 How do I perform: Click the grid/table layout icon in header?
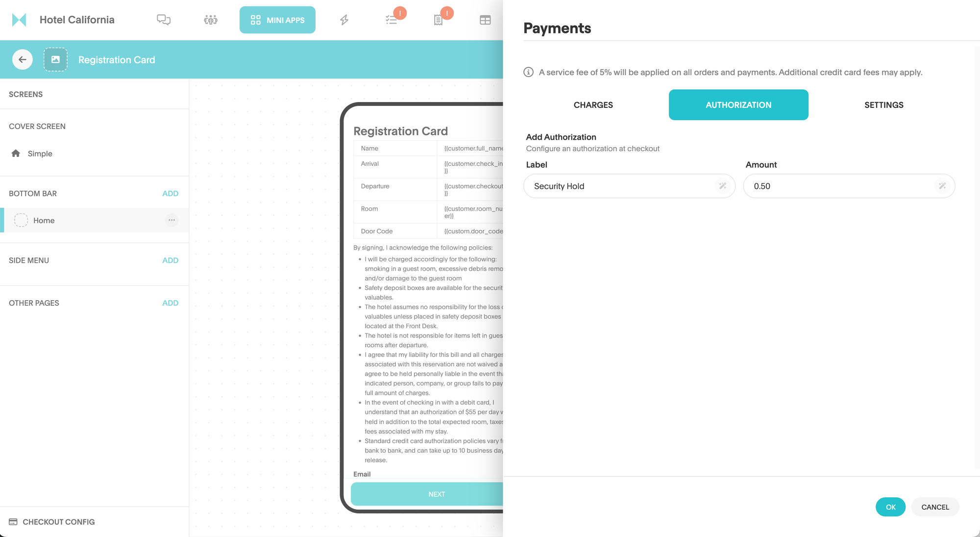486,20
